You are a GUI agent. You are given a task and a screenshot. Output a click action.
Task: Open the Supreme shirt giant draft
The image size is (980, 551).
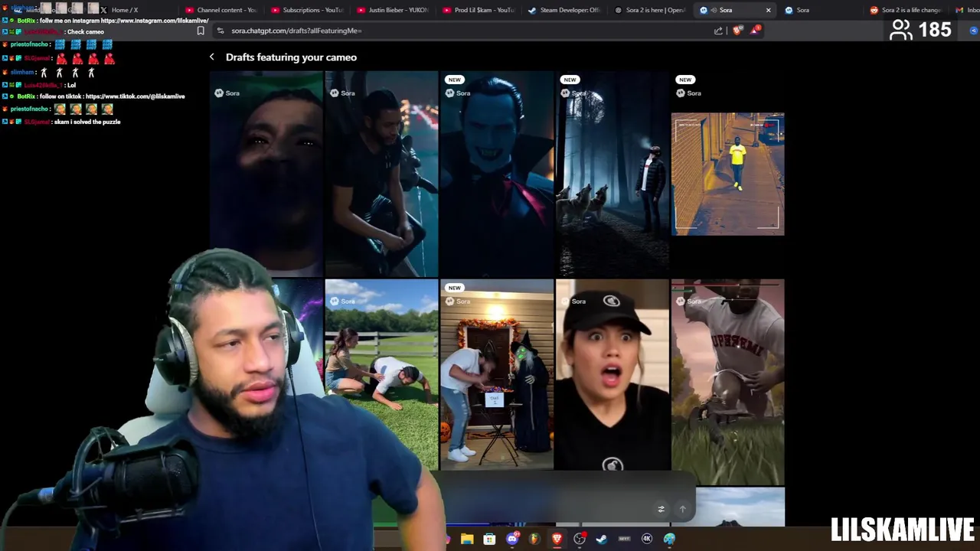pos(727,381)
